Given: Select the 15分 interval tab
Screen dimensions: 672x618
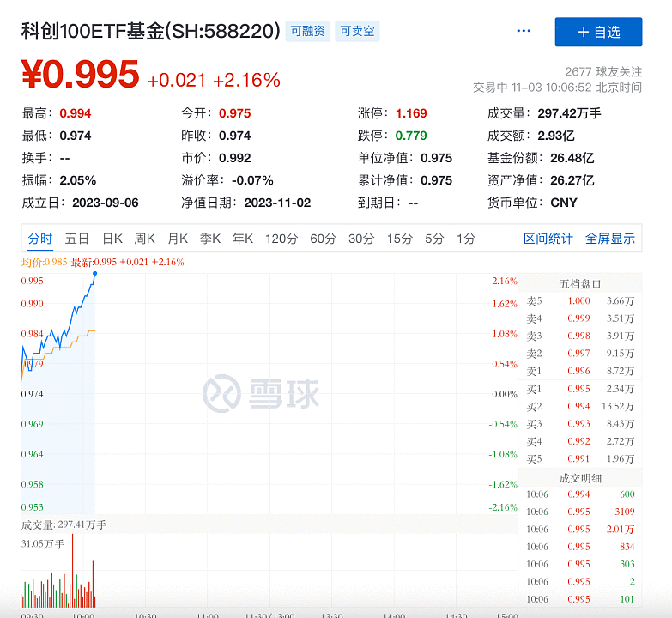Looking at the screenshot, I should [x=400, y=239].
